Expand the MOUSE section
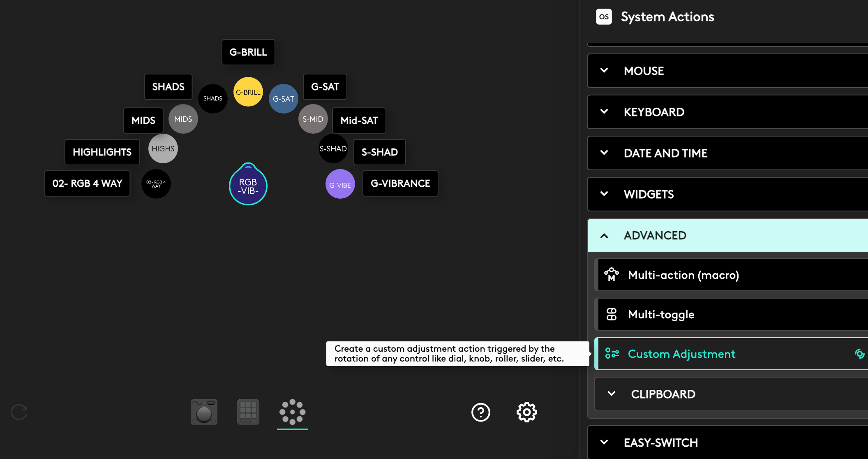 tap(644, 71)
